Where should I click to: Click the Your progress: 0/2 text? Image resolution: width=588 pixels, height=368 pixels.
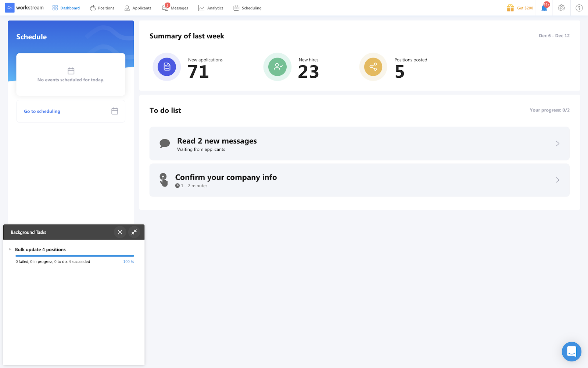[x=549, y=110]
